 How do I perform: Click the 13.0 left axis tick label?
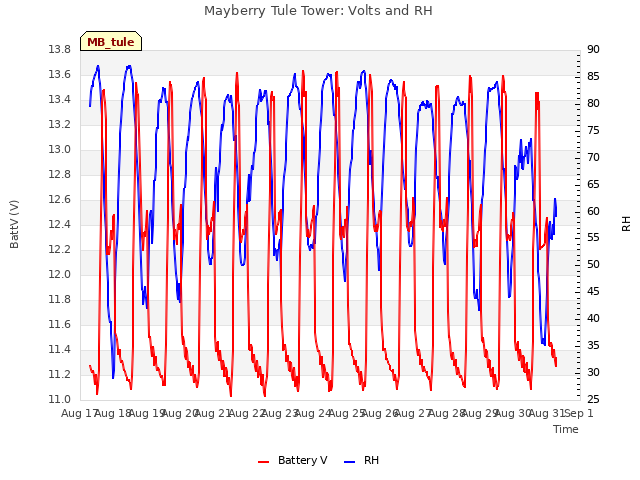60,149
